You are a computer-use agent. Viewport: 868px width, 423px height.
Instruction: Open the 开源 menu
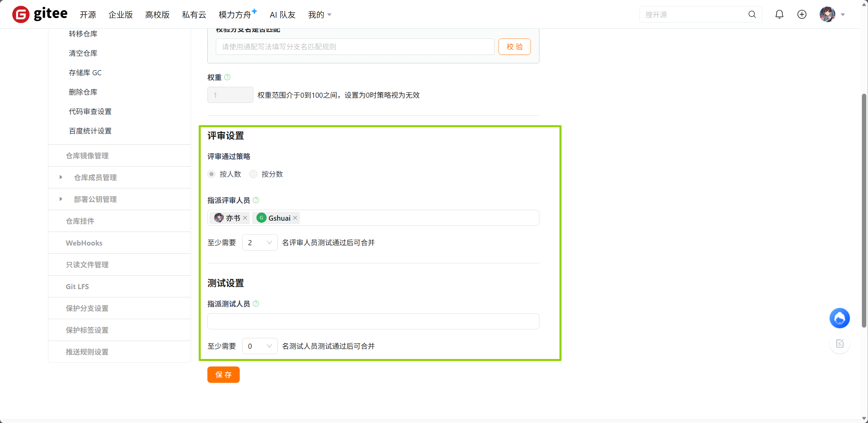point(88,14)
